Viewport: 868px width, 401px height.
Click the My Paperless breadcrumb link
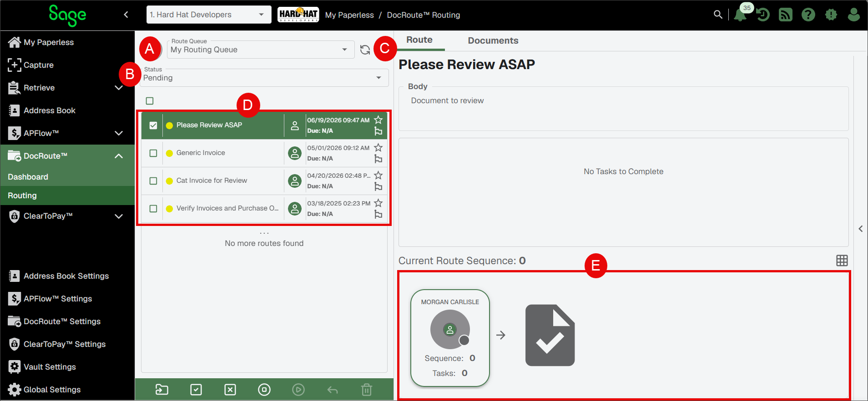click(x=349, y=15)
